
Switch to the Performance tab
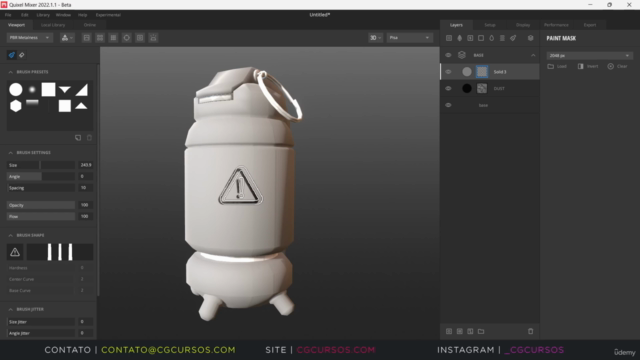point(556,25)
